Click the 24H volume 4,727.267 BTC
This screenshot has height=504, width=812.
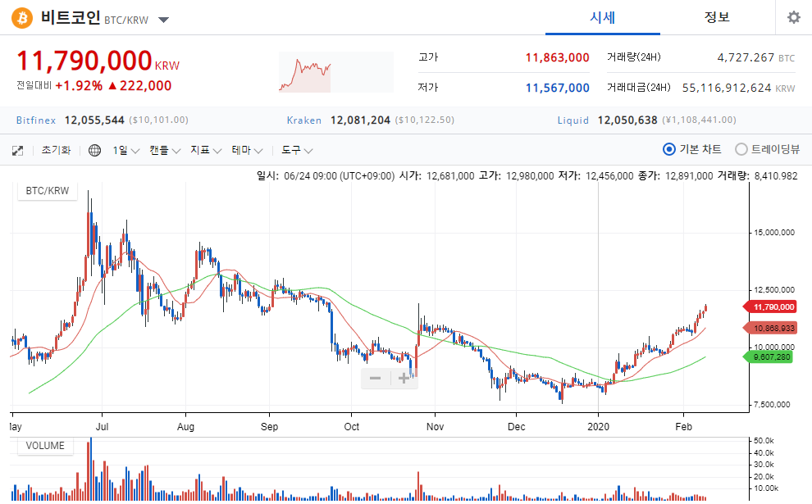tap(756, 57)
